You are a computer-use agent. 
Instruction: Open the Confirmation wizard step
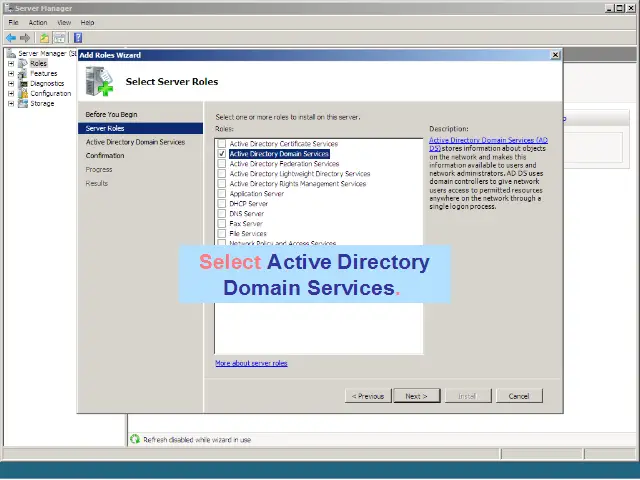[x=105, y=156]
